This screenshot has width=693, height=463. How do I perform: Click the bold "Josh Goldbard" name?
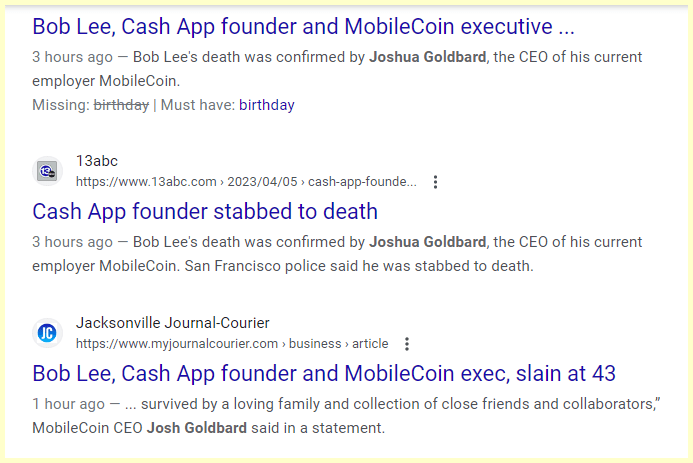[x=198, y=428]
